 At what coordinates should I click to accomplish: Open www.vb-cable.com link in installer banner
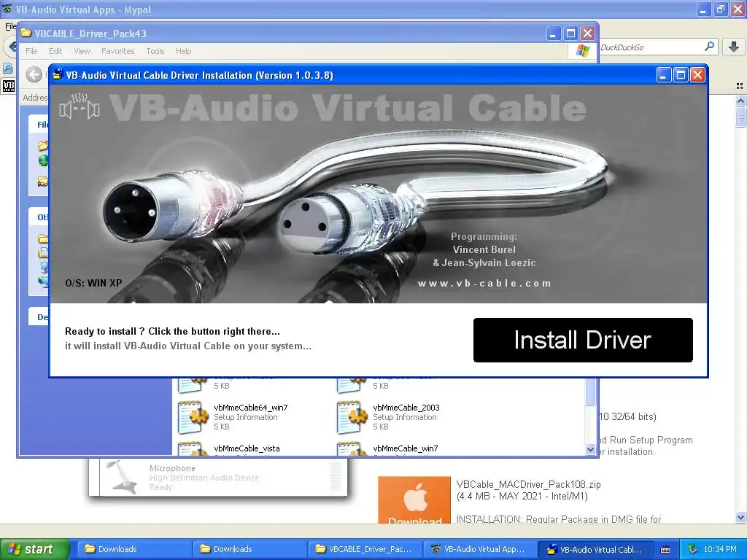click(484, 284)
